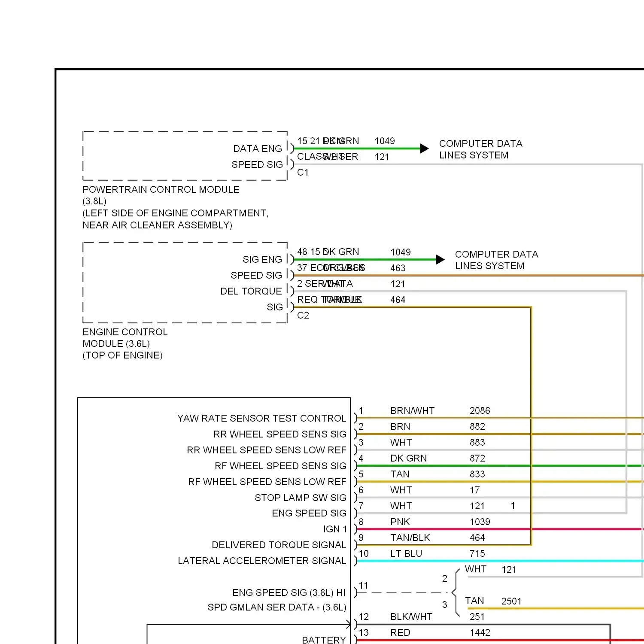
Task: Select YAW RATE SENSOR TEST CONTROL text
Action: click(261, 418)
